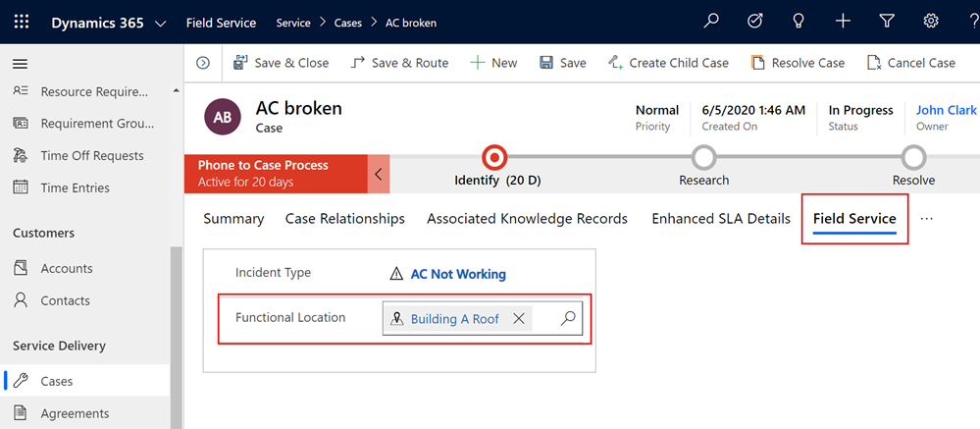
Task: Click the plus quick create icon
Action: (843, 22)
